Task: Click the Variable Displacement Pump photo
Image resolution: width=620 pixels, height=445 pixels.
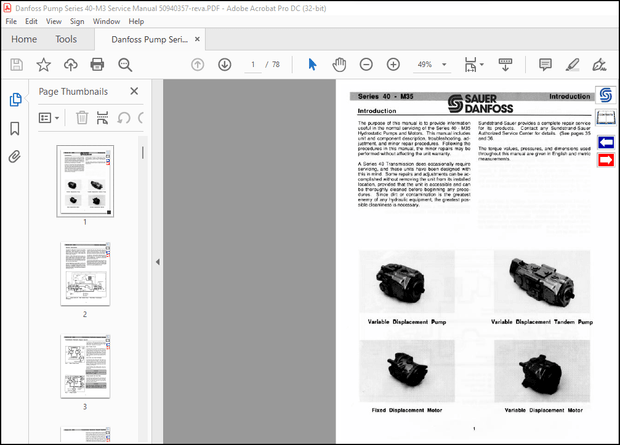Action: [x=407, y=281]
